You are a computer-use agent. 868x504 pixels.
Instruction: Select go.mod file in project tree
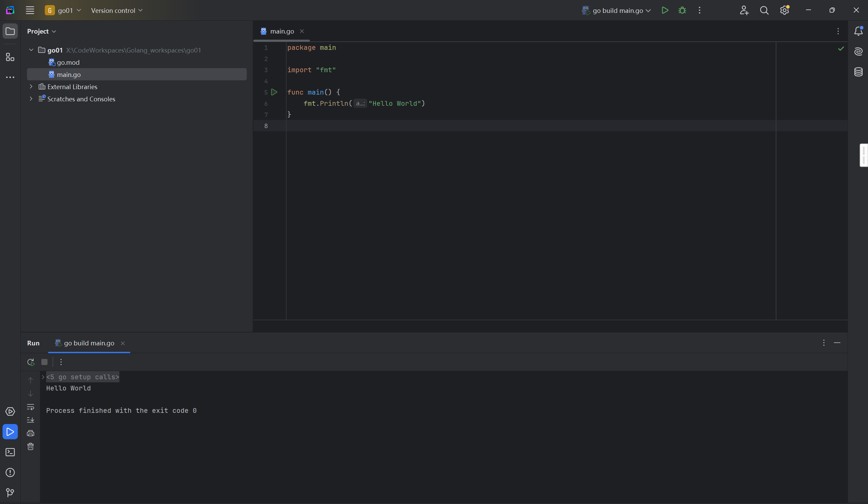(64, 62)
